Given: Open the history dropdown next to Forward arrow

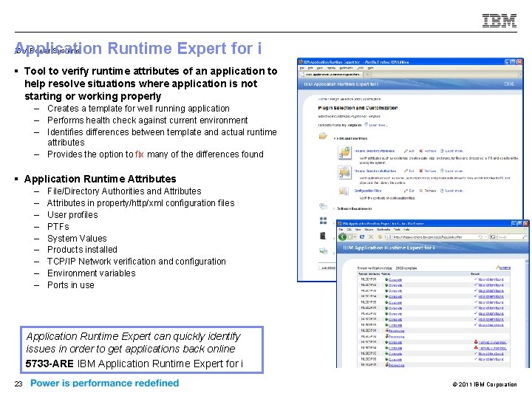Looking at the screenshot, I should tap(355, 237).
